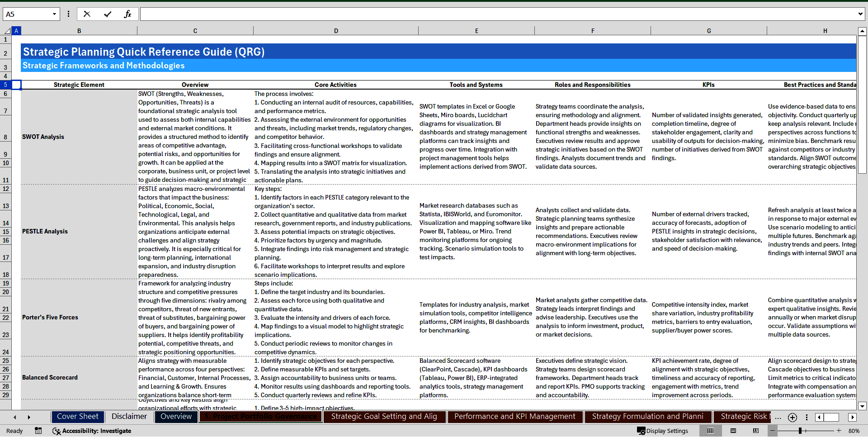Click the macro recording icon next to Ready

click(x=38, y=431)
